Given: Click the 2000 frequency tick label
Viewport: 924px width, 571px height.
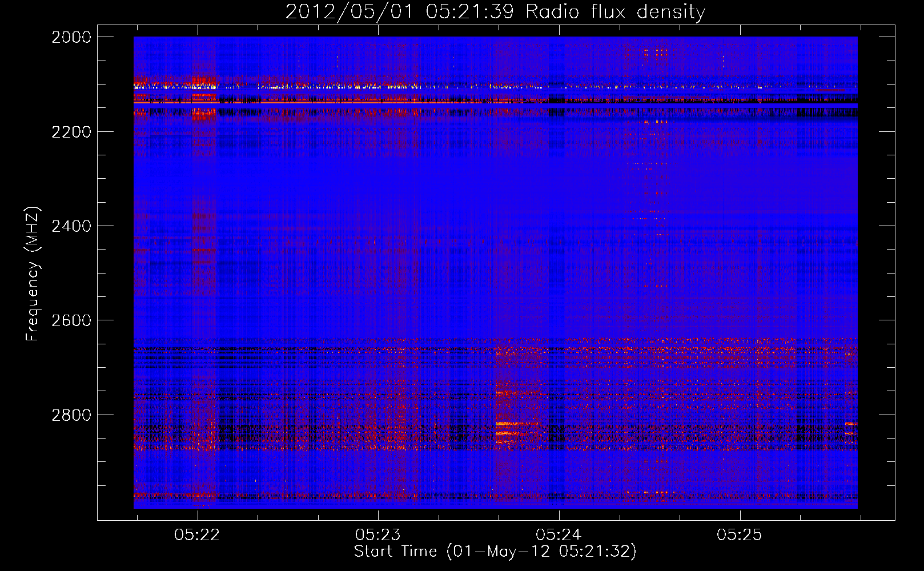Looking at the screenshot, I should (x=71, y=37).
